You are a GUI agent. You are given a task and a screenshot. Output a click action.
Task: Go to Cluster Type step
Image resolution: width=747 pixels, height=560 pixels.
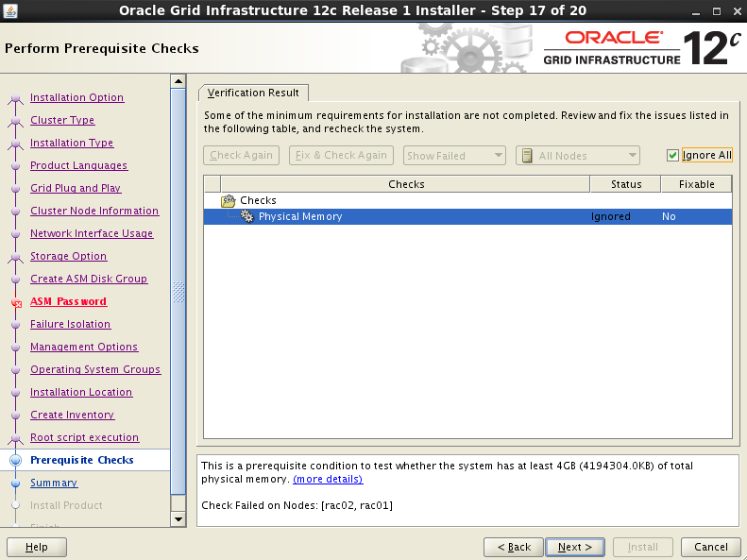pos(62,120)
